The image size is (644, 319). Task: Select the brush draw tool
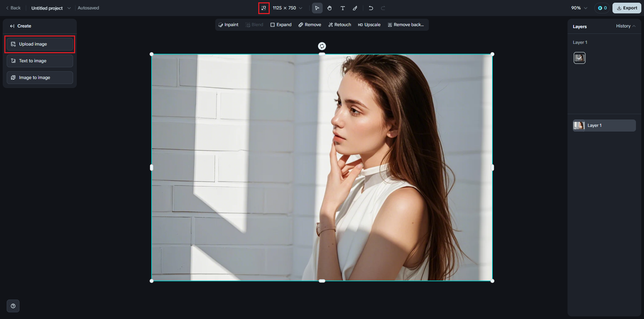coord(355,8)
